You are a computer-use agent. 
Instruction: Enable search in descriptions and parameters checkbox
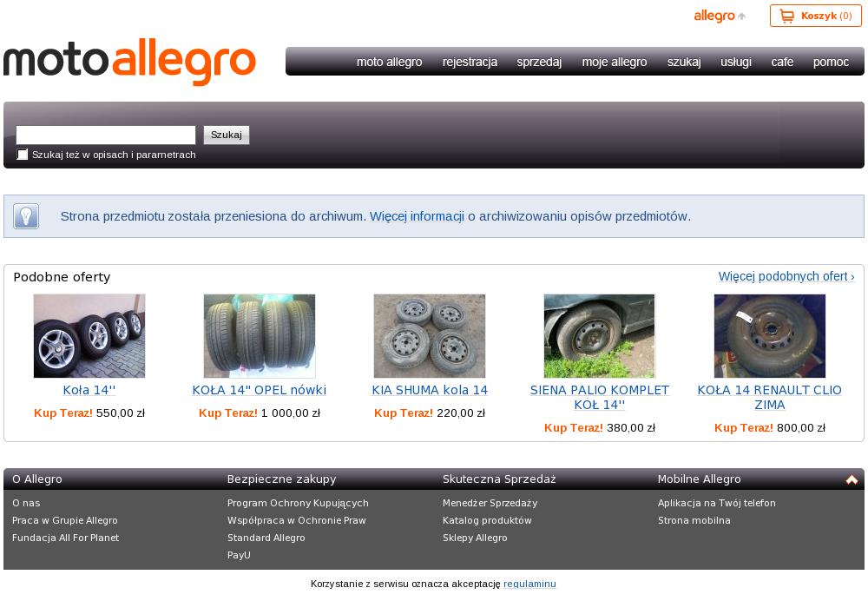(23, 155)
